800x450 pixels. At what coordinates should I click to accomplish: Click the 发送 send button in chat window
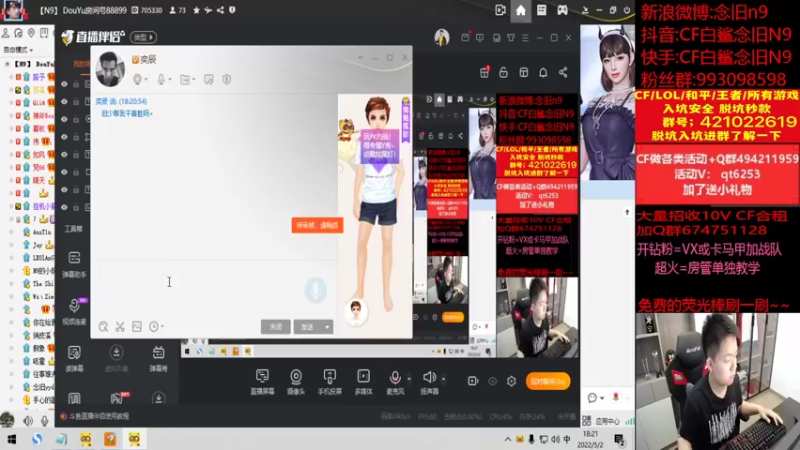click(x=308, y=327)
